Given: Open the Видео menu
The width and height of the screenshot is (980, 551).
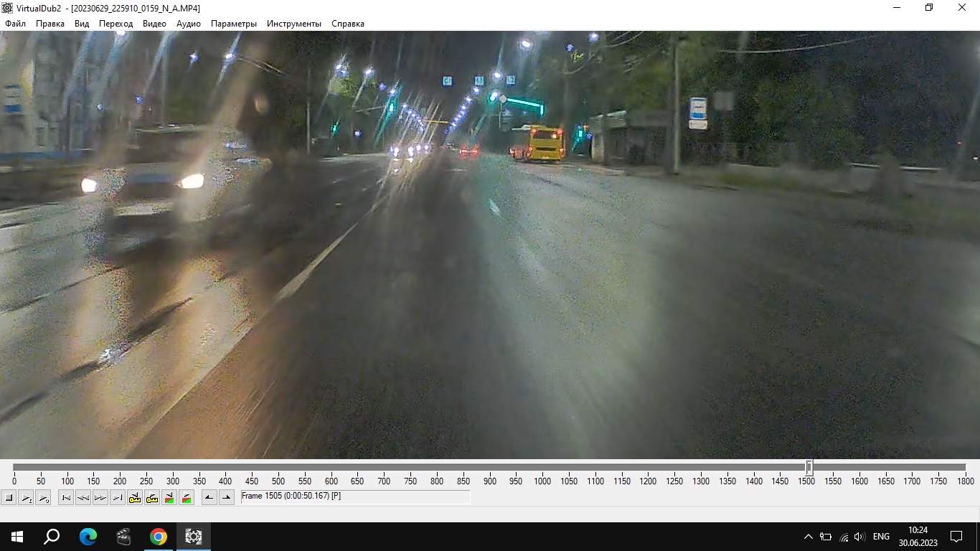Looking at the screenshot, I should click(154, 24).
